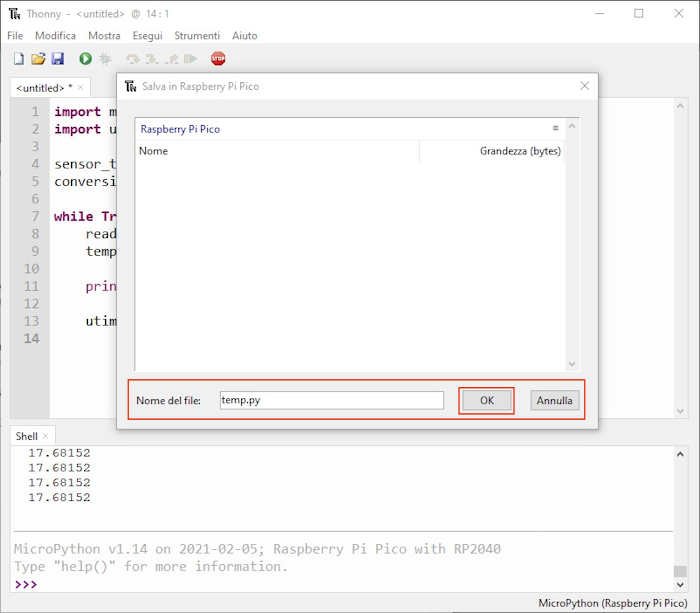Run current script with green play icon

(85, 59)
